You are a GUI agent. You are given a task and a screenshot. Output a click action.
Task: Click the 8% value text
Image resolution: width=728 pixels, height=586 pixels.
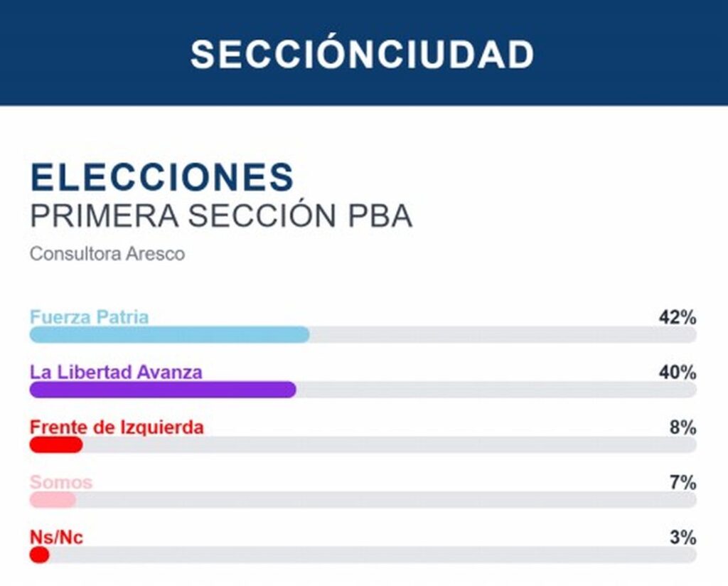pos(683,427)
